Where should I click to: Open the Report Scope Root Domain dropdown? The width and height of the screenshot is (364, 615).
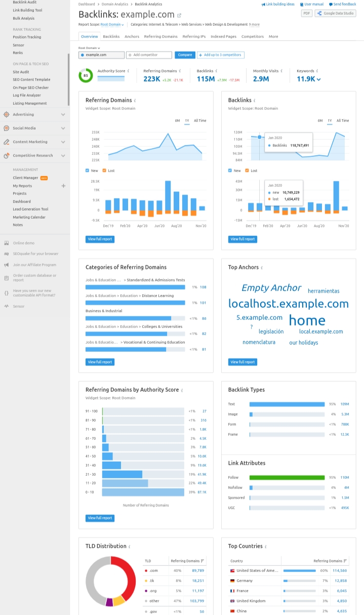pyautogui.click(x=112, y=24)
